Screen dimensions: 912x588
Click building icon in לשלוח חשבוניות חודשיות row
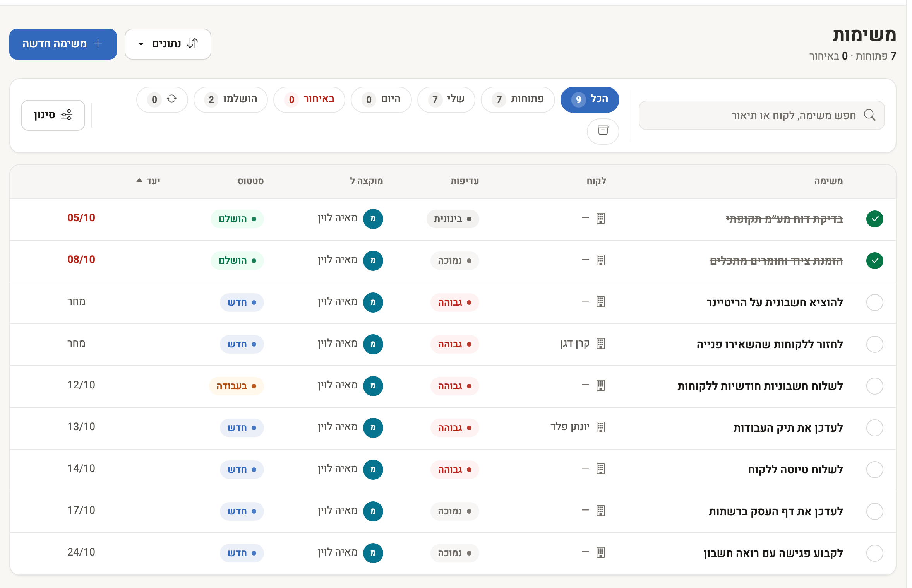600,385
